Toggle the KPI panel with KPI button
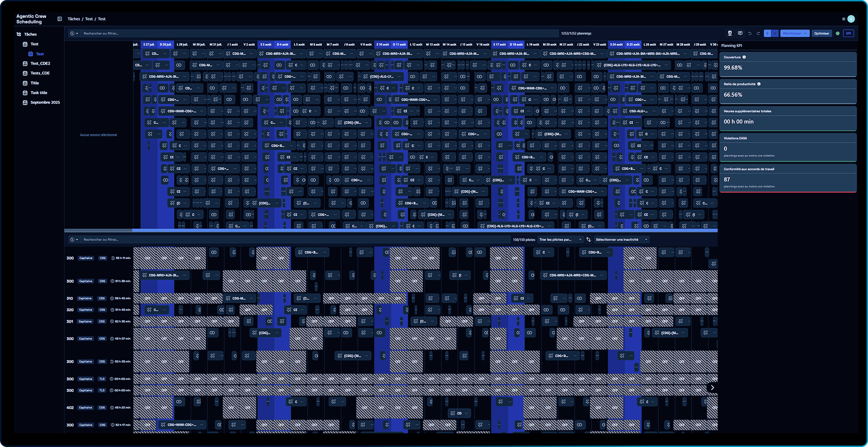This screenshot has height=447, width=868. (x=848, y=33)
